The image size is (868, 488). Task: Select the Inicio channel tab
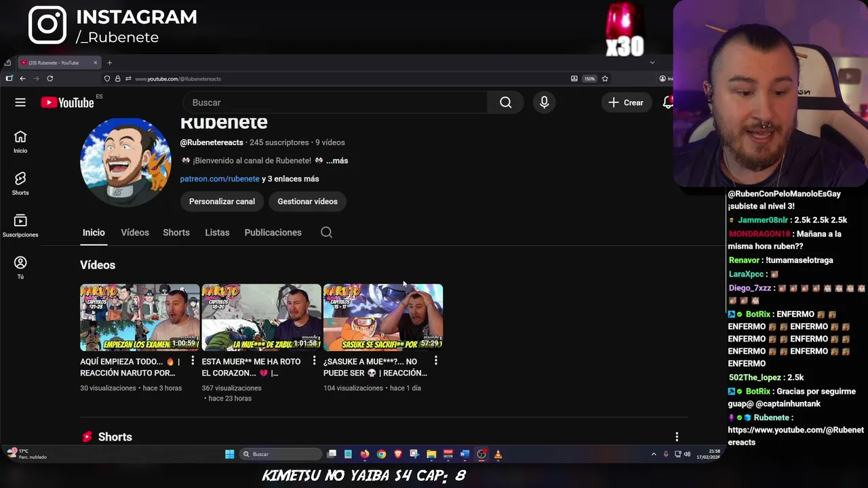[x=94, y=232]
